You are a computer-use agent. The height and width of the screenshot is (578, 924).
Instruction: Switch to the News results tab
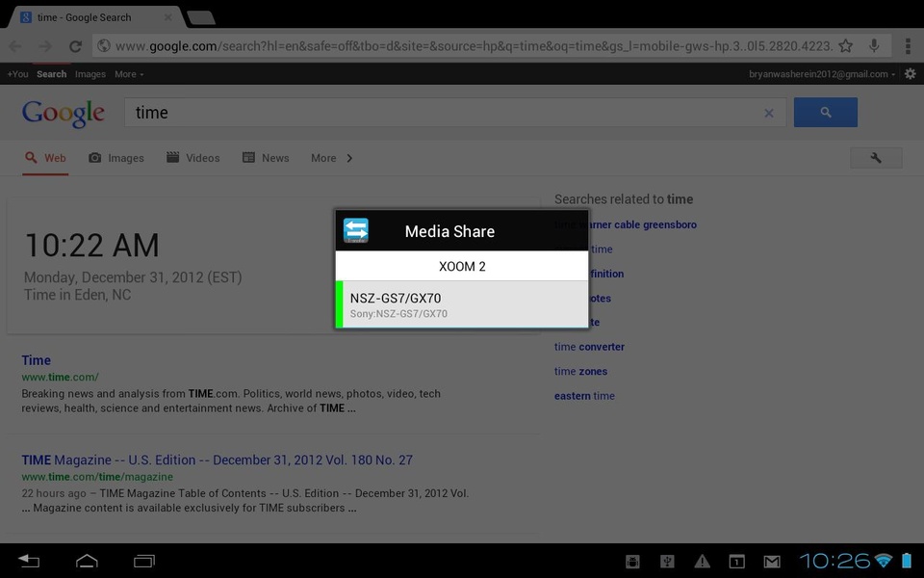coord(266,158)
